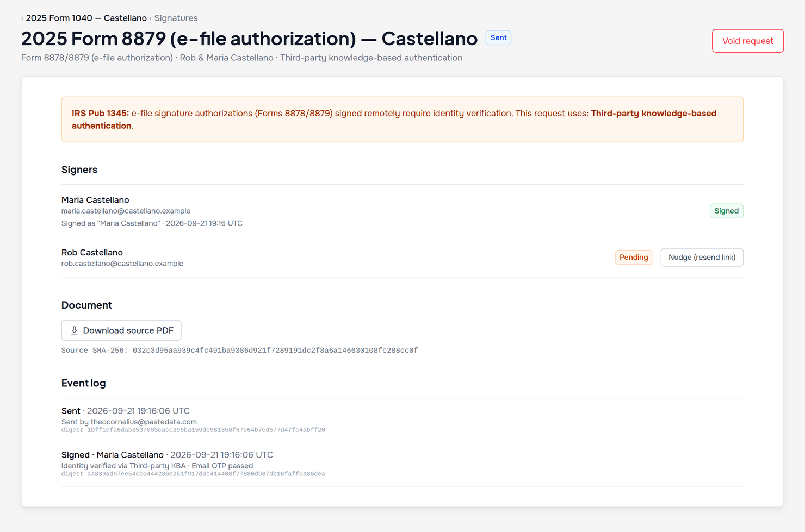The width and height of the screenshot is (805, 532).
Task: Select signer name Rob Castellano
Action: click(92, 253)
